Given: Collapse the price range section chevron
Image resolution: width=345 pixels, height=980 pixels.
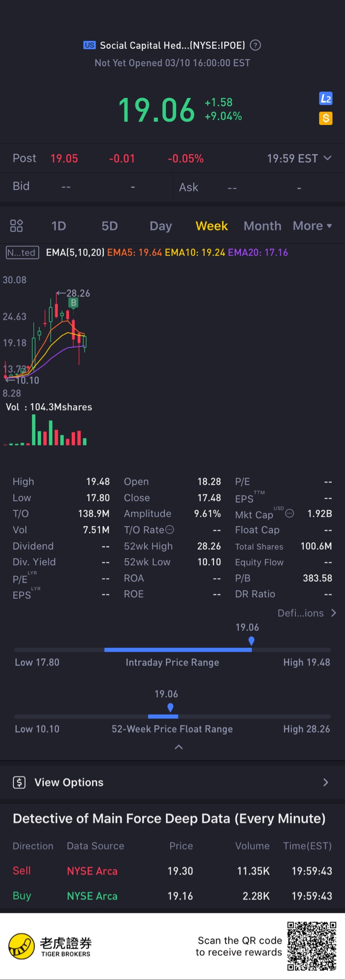Looking at the screenshot, I should point(179,747).
